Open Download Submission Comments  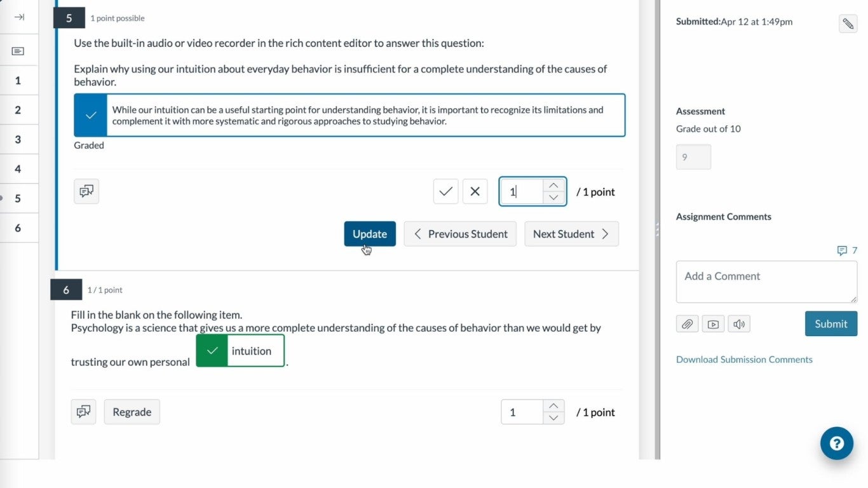pyautogui.click(x=744, y=359)
